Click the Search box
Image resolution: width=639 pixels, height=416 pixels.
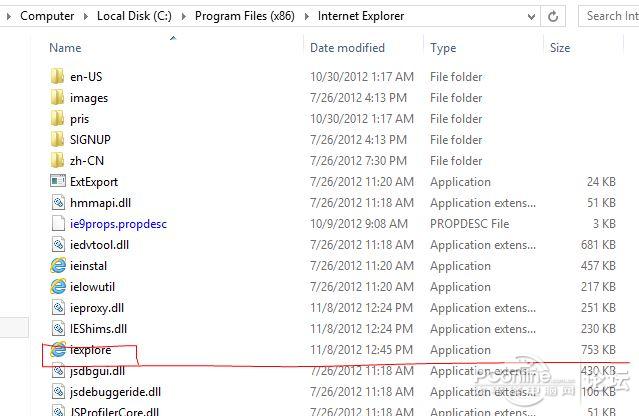tap(610, 15)
